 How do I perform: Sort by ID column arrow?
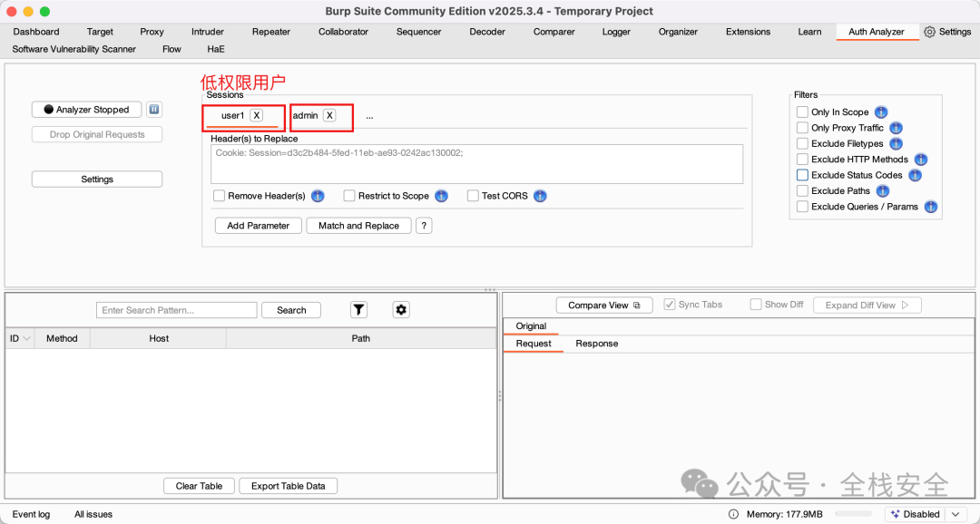pos(26,338)
